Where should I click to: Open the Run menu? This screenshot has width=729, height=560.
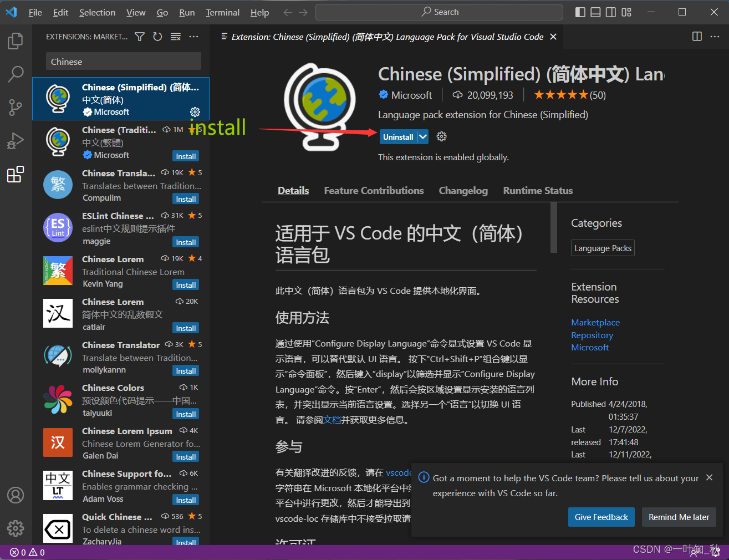click(187, 12)
